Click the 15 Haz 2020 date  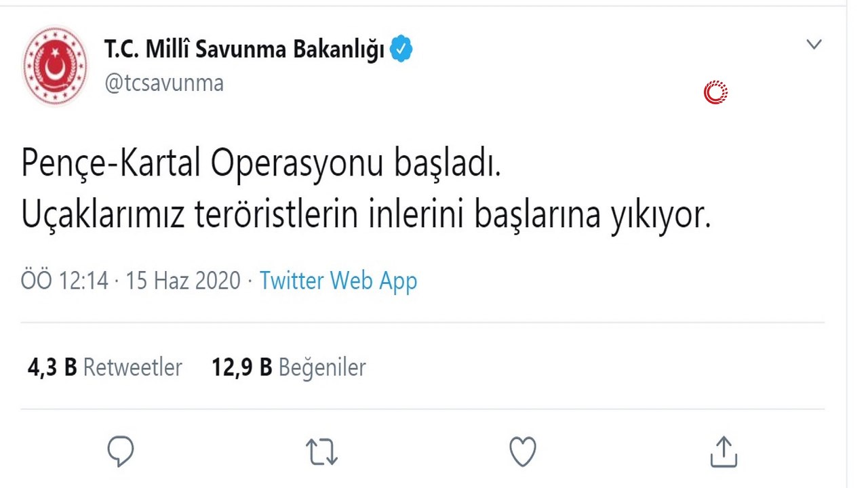tap(183, 280)
